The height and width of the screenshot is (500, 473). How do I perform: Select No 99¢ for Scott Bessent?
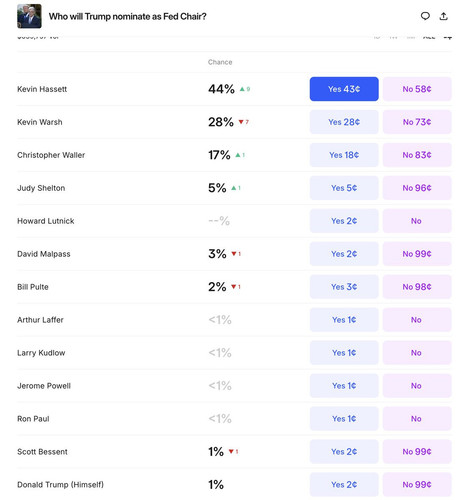click(417, 452)
